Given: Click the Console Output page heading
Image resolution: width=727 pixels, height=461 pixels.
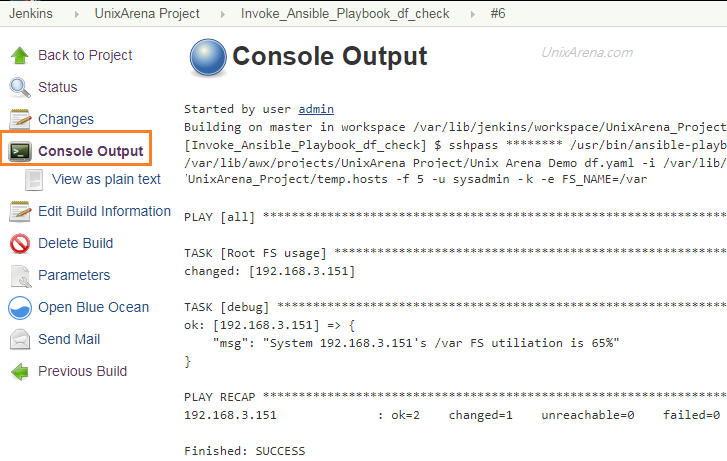Looking at the screenshot, I should [x=329, y=57].
